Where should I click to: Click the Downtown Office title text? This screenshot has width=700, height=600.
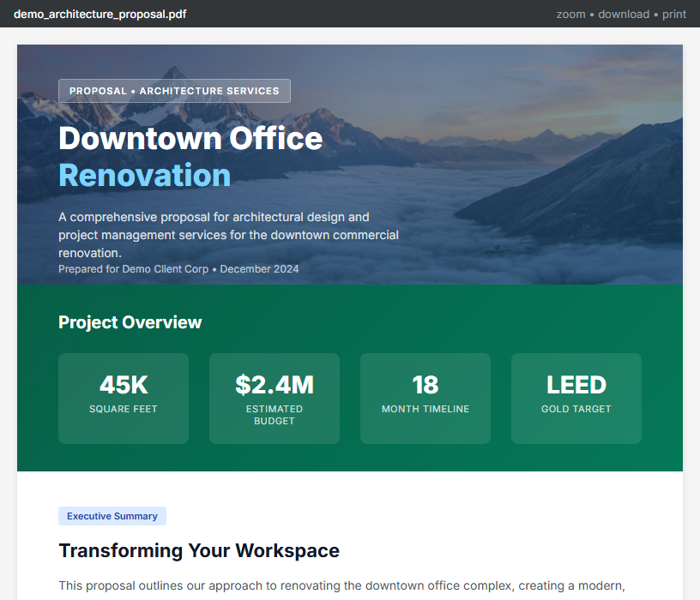click(190, 138)
